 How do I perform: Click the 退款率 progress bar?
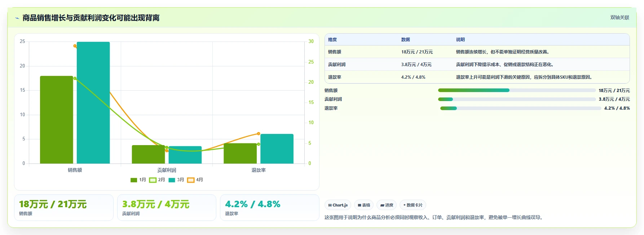point(521,108)
